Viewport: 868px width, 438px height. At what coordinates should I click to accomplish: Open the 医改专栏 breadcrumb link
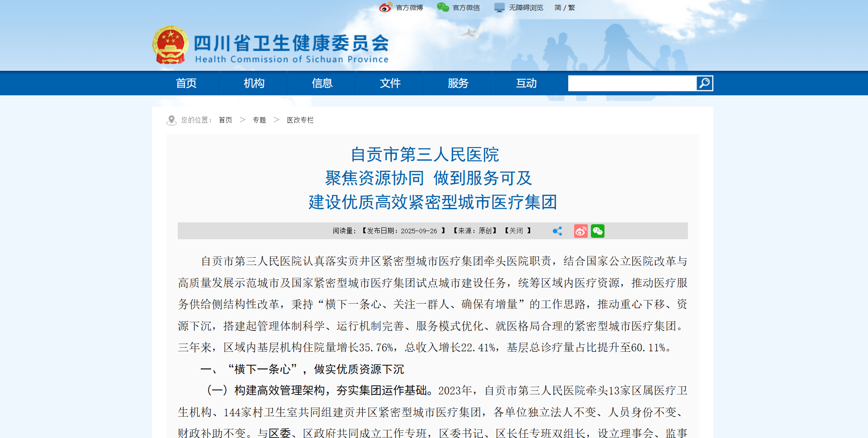300,120
